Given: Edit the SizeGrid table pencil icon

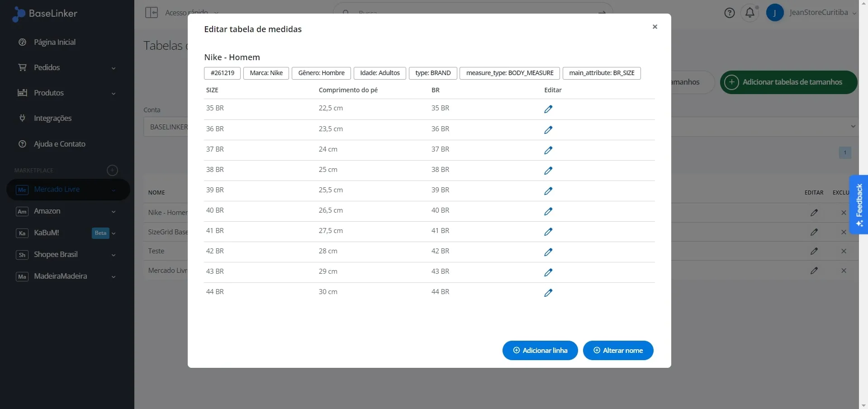Looking at the screenshot, I should point(814,232).
